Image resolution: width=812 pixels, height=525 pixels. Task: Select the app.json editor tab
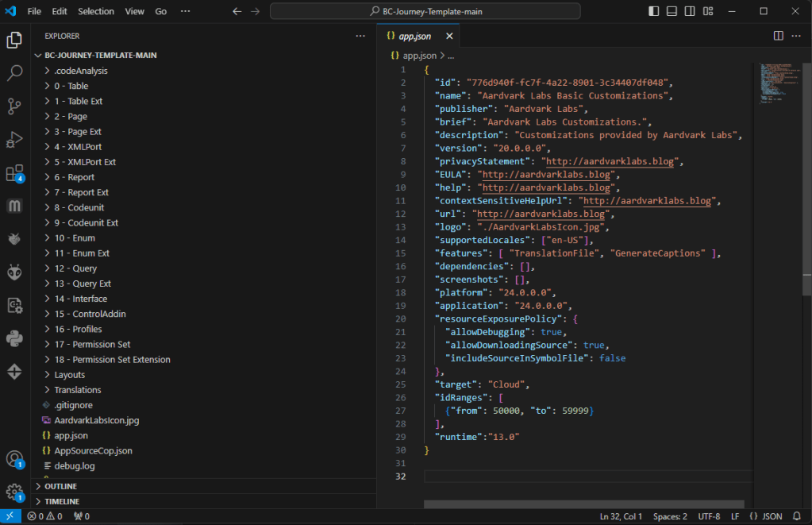coord(414,36)
